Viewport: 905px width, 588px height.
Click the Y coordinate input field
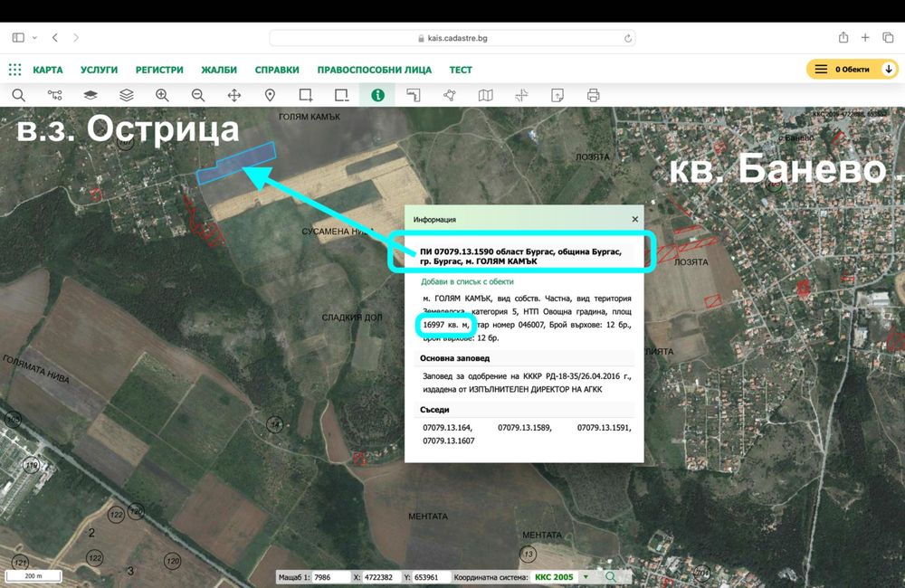click(431, 577)
